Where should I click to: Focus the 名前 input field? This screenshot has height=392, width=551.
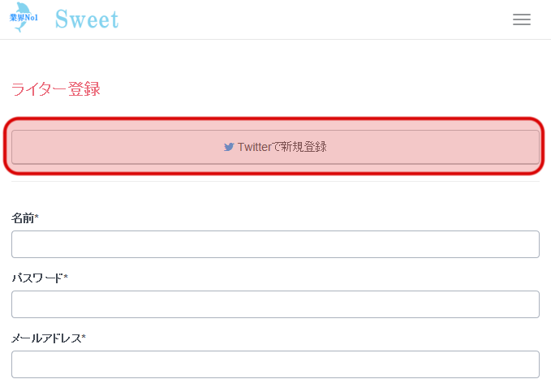[x=275, y=244]
